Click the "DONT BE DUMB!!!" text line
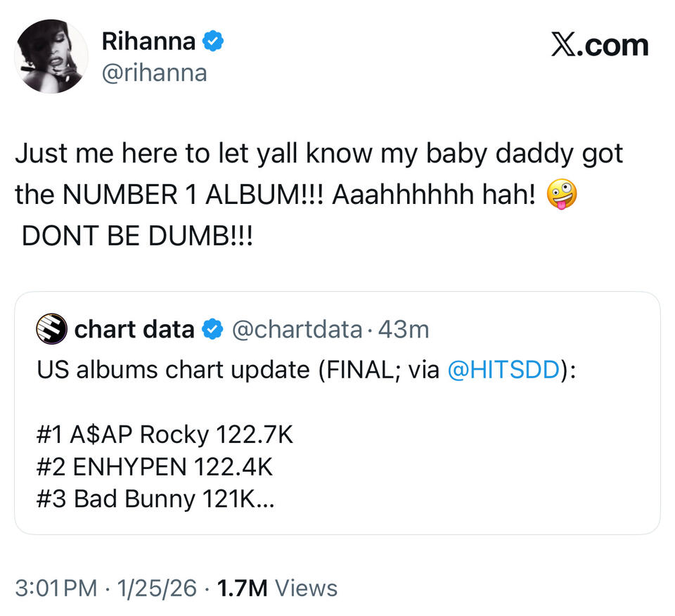 pyautogui.click(x=136, y=236)
